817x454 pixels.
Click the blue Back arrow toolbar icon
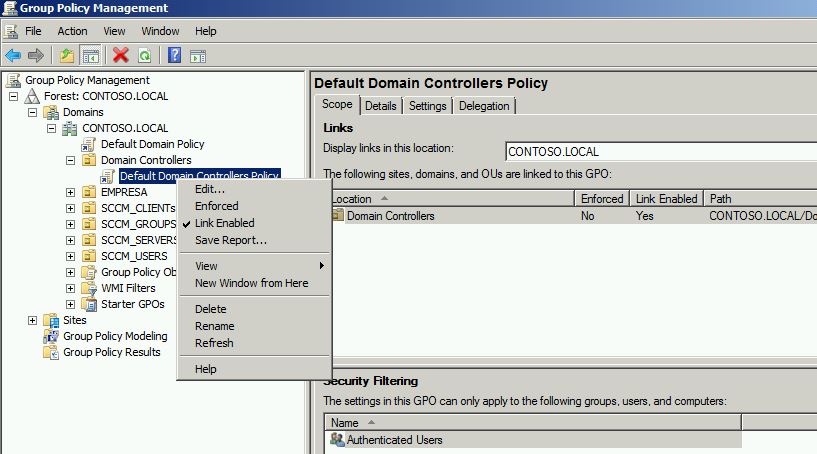(x=13, y=56)
